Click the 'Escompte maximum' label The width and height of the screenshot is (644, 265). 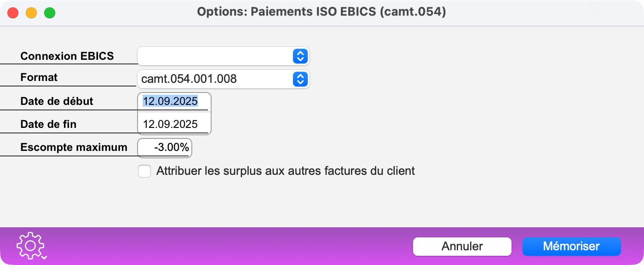pyautogui.click(x=74, y=148)
